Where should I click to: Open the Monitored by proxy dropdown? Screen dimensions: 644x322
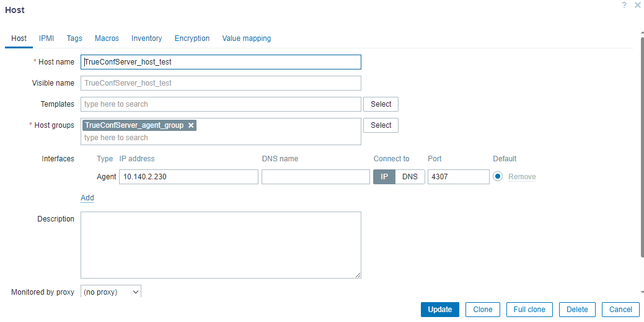pos(111,292)
